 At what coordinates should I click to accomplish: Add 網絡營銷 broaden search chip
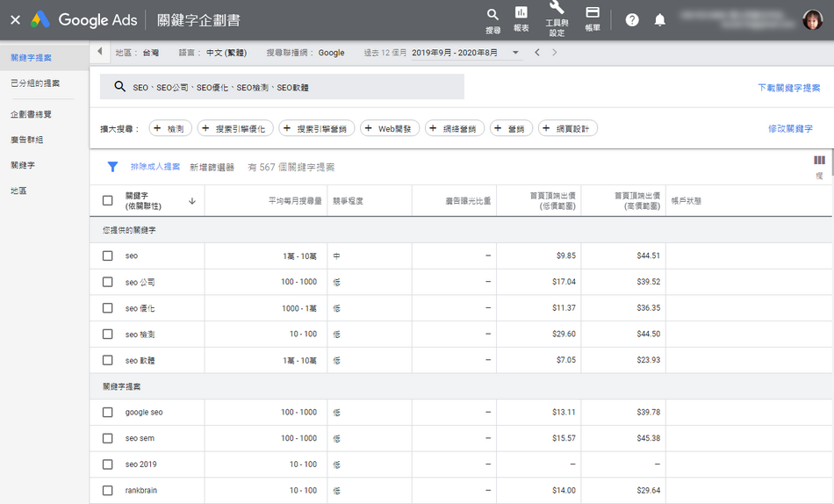(x=455, y=128)
